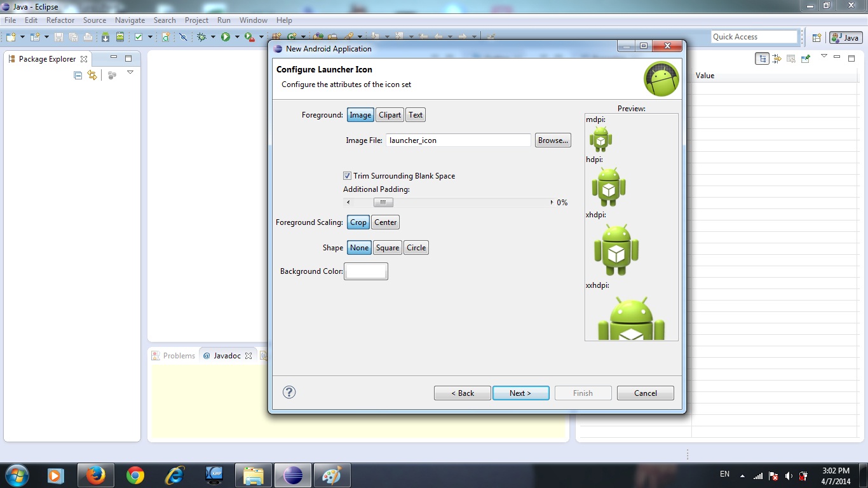
Task: Click the Image File text field
Action: tap(458, 140)
